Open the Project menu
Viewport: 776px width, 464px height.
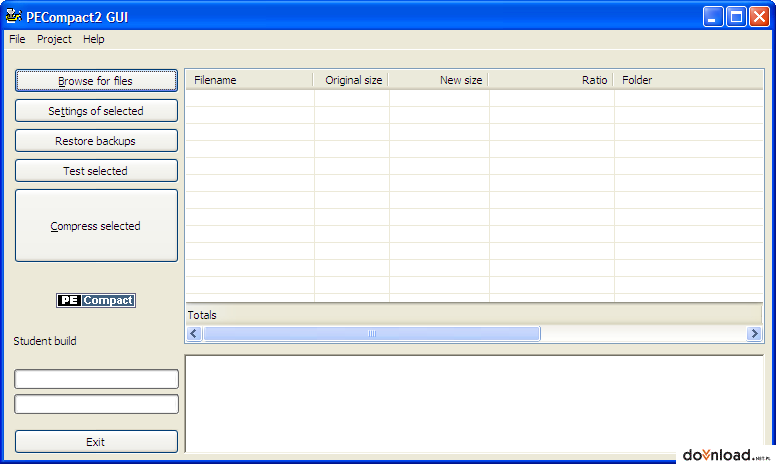(54, 39)
